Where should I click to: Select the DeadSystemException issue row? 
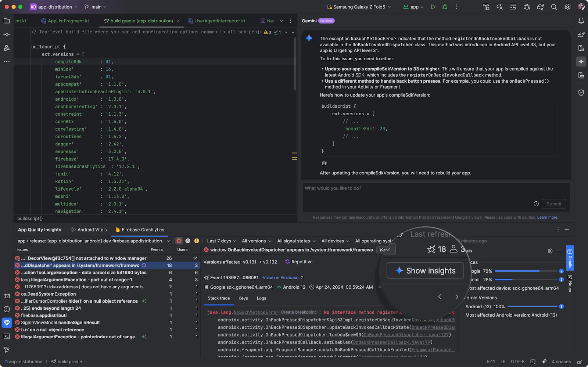point(107,294)
